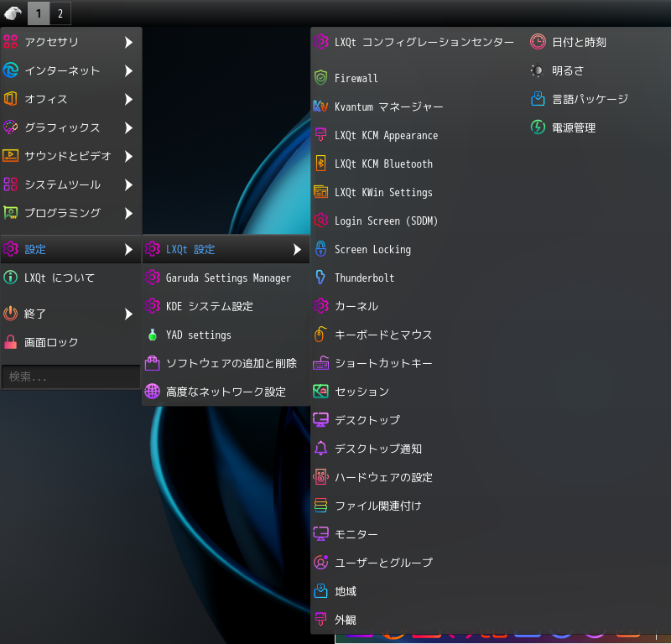
Task: Click the Screen Locking padlock icon
Action: pyautogui.click(x=320, y=249)
